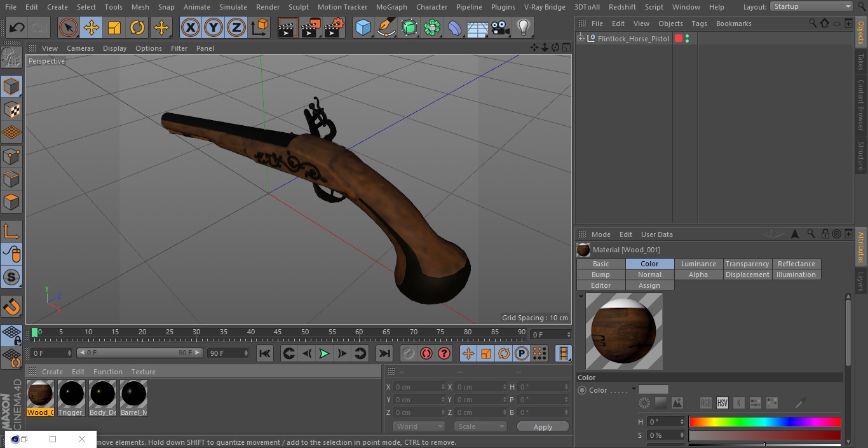Click the Saturation slider bar
The image size is (868, 448).
(x=765, y=435)
